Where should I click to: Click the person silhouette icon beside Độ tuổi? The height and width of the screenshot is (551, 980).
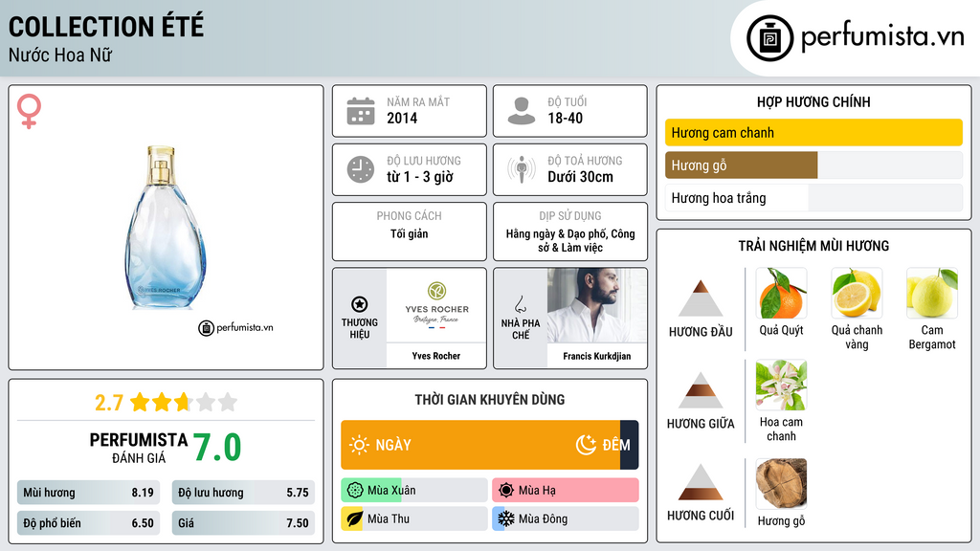coord(522,111)
